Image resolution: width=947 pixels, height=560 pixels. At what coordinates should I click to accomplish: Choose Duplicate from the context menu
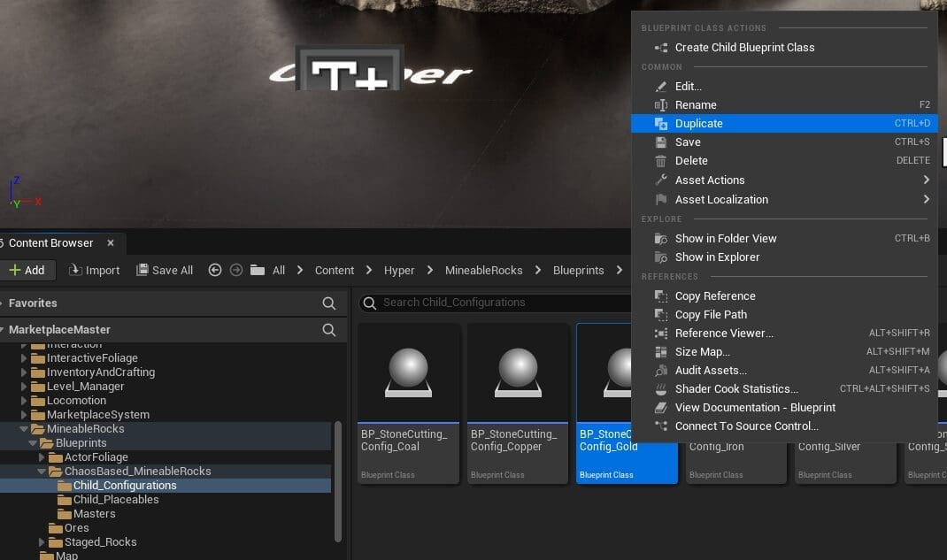click(x=698, y=124)
